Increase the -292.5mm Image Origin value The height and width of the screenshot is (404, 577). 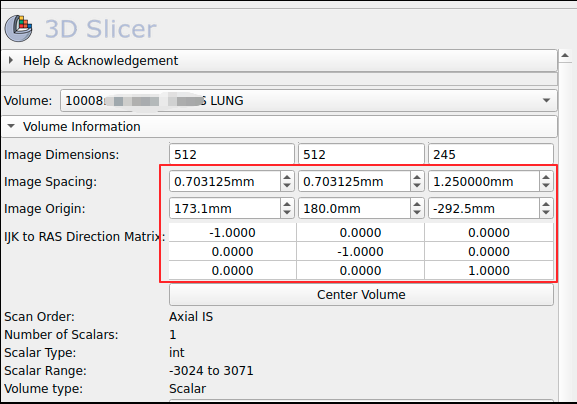click(x=546, y=204)
